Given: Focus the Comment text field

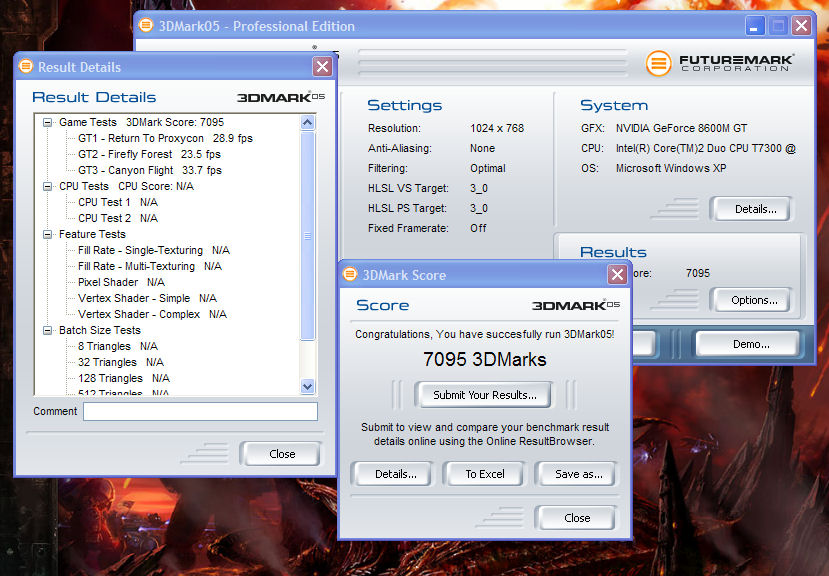Looking at the screenshot, I should (x=200, y=412).
